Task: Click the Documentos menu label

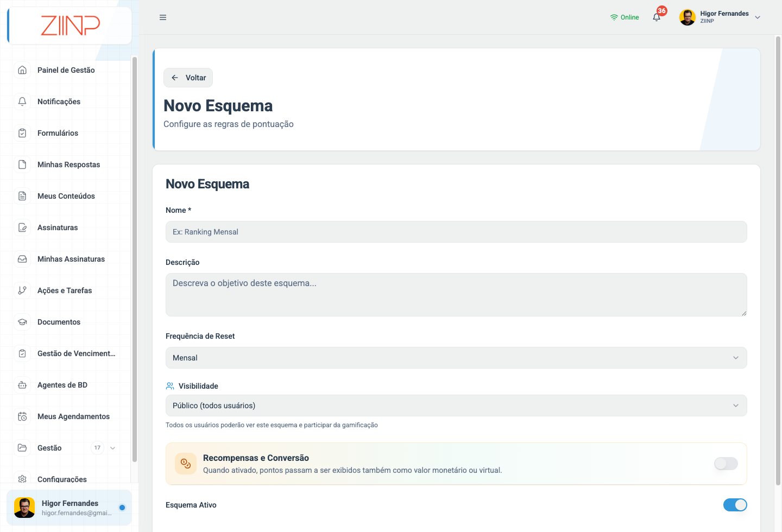Action: pos(59,322)
